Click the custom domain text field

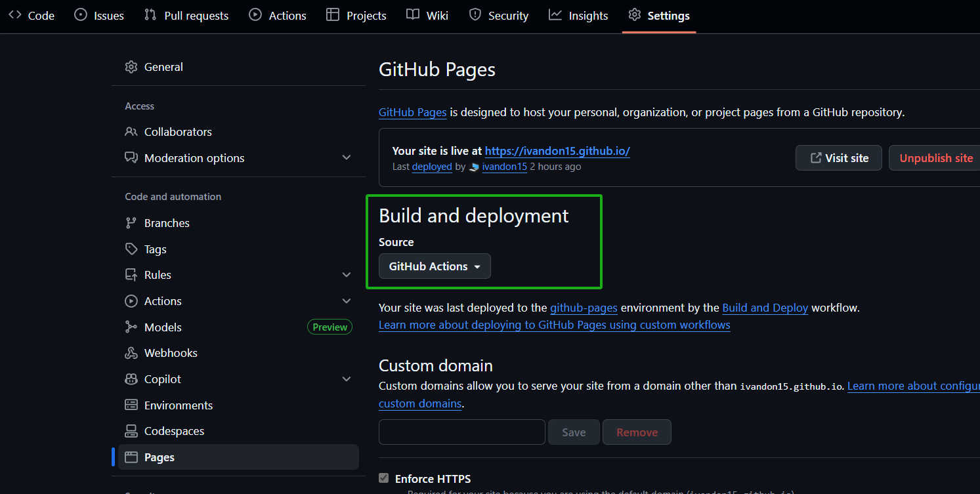point(461,432)
